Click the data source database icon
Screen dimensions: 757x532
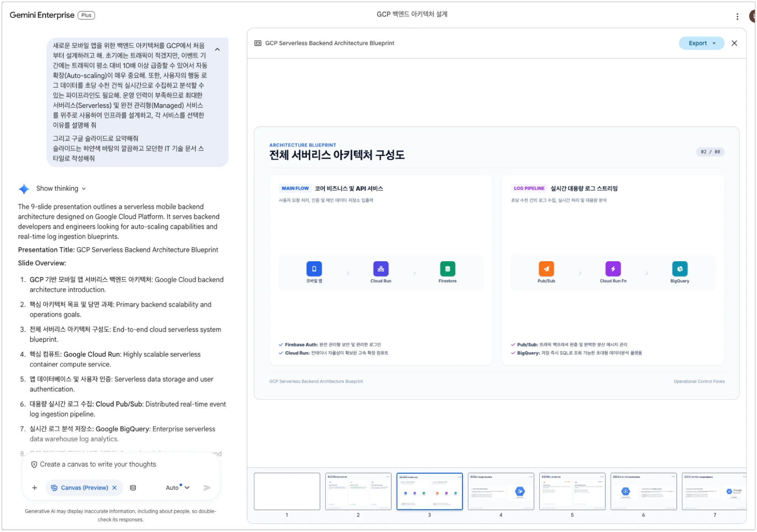click(133, 488)
